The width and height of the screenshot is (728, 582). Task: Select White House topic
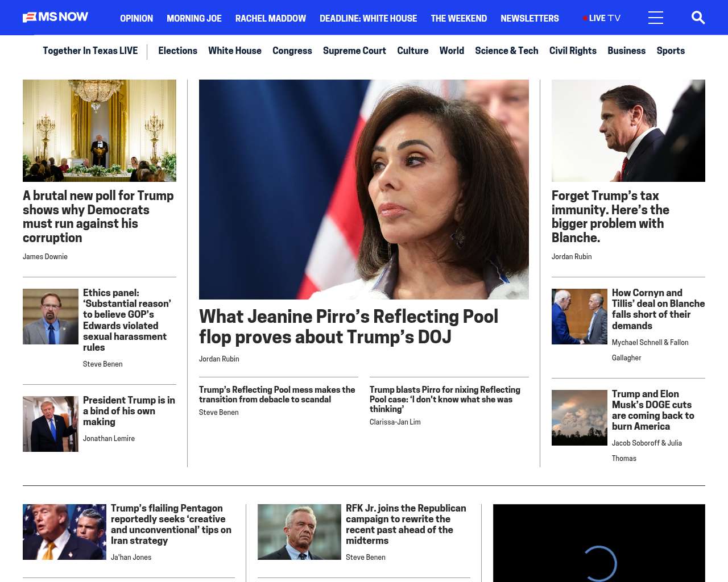click(235, 51)
